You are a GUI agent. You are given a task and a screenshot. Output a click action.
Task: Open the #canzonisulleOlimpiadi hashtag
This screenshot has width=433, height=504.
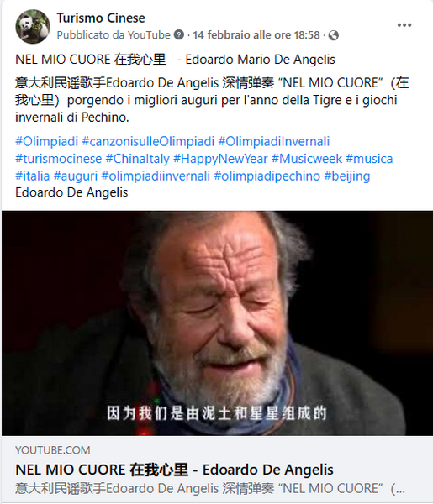pyautogui.click(x=148, y=141)
